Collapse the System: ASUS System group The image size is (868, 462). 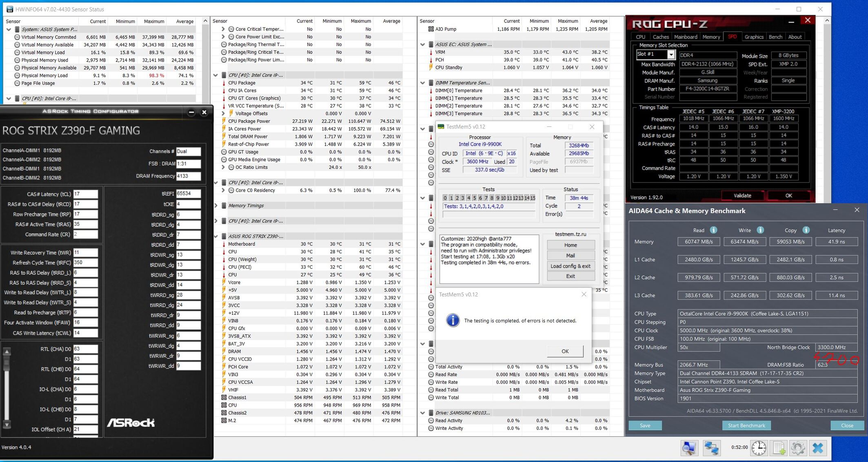9,29
